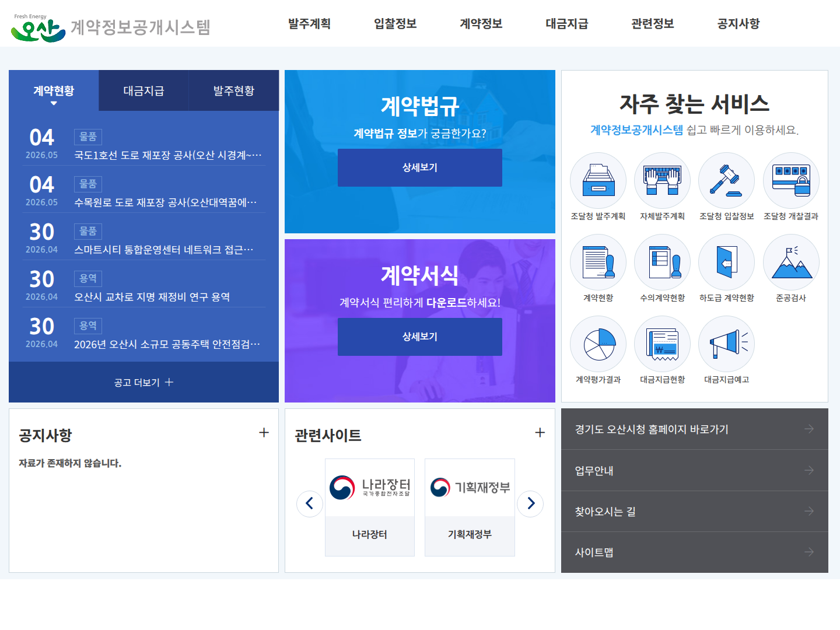
Task: Switch to the 발주현황 tab
Action: pyautogui.click(x=234, y=90)
